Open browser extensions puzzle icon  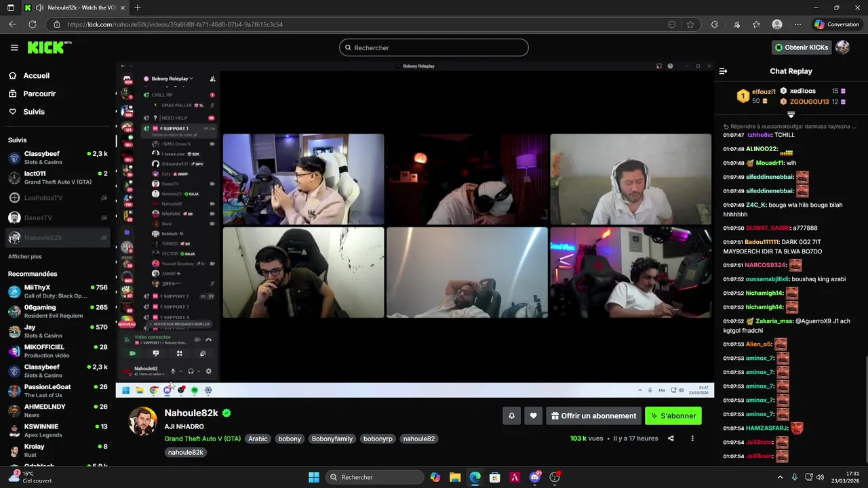714,24
